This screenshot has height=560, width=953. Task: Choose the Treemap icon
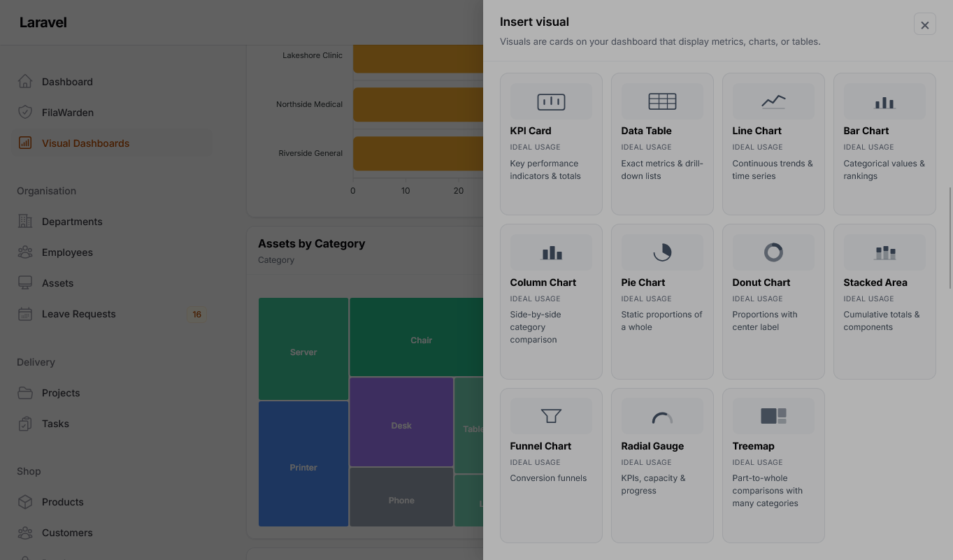pyautogui.click(x=773, y=416)
